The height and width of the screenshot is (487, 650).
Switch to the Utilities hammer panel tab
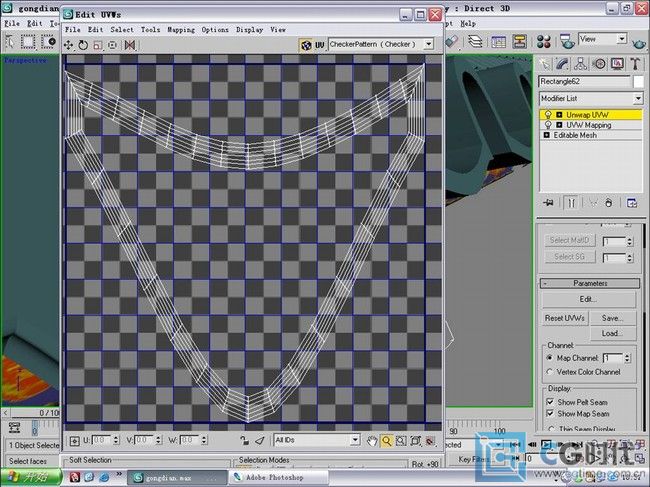pos(635,64)
